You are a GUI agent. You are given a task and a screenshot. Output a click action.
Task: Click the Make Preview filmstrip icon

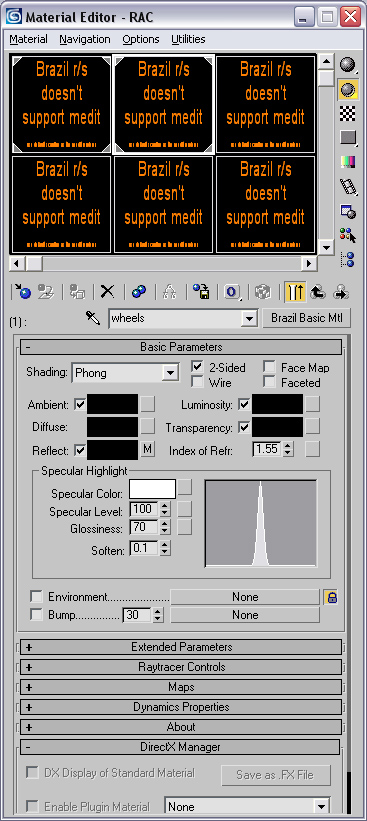point(348,186)
